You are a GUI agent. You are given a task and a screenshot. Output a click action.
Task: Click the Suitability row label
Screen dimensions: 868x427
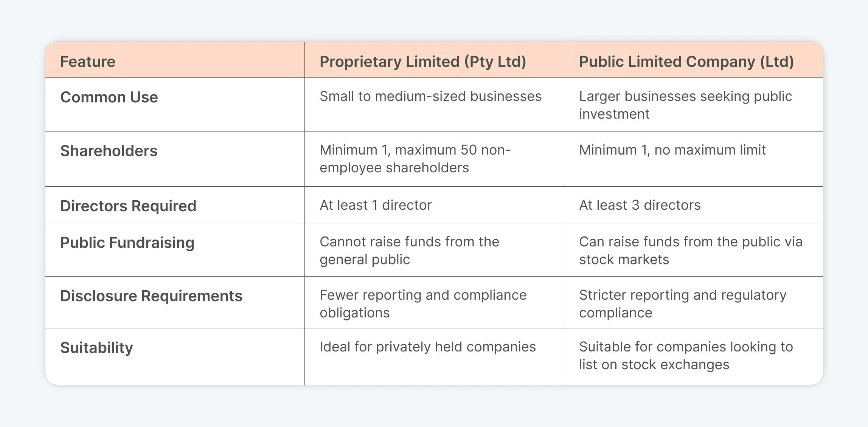point(96,348)
